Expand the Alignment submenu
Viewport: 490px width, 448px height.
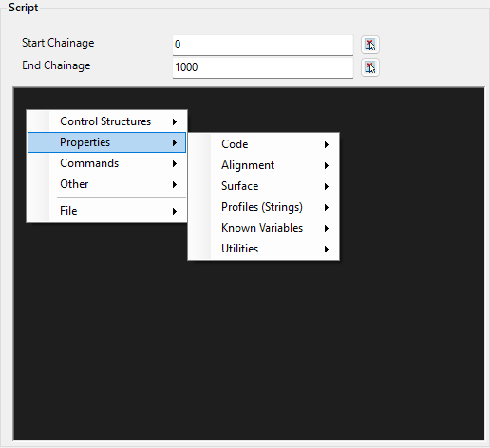(264, 165)
